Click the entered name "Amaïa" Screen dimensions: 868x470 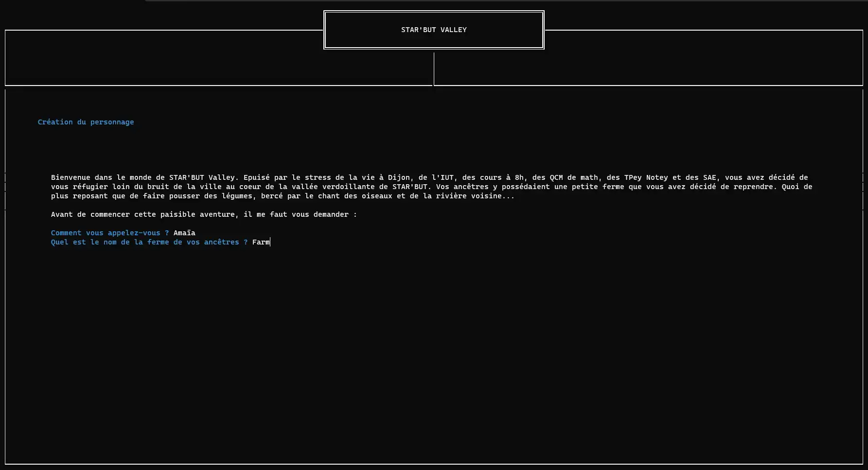click(184, 233)
